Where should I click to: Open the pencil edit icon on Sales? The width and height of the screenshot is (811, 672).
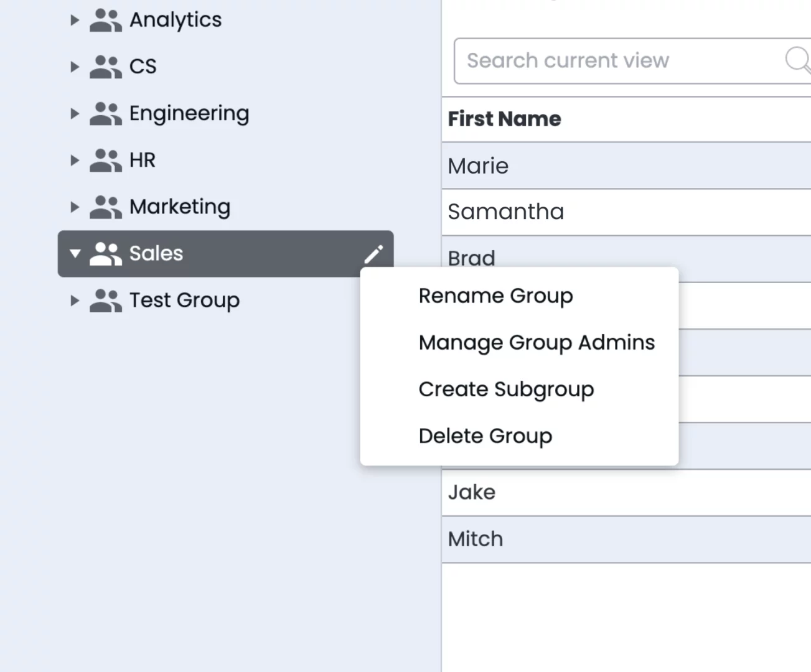373,253
